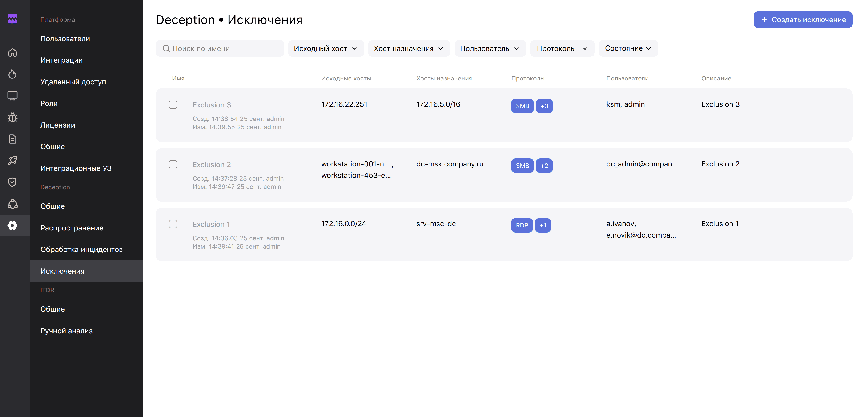Select the Exclusion 1 checkbox
This screenshot has width=868, height=417.
(173, 224)
